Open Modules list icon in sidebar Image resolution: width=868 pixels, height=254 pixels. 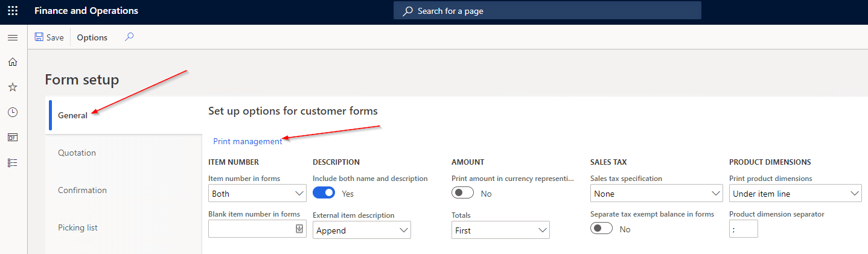coord(13,163)
